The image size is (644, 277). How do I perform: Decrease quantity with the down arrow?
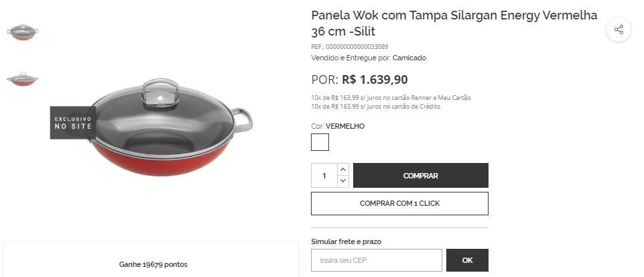point(343,181)
